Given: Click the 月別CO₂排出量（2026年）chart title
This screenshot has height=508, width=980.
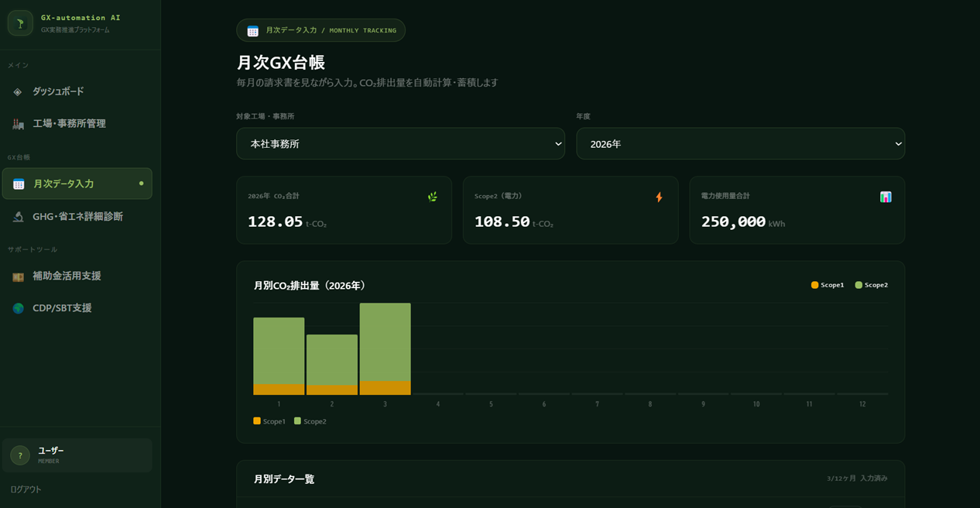Looking at the screenshot, I should click(310, 286).
